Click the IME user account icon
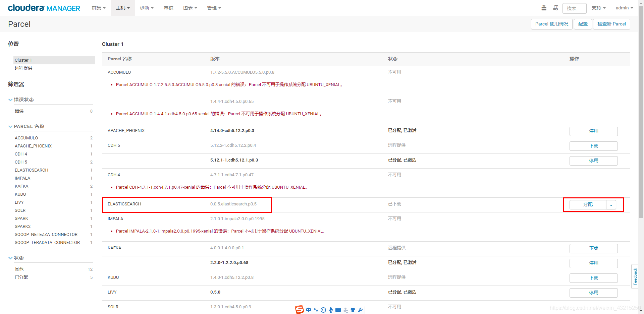The image size is (644, 314). pyautogui.click(x=345, y=310)
